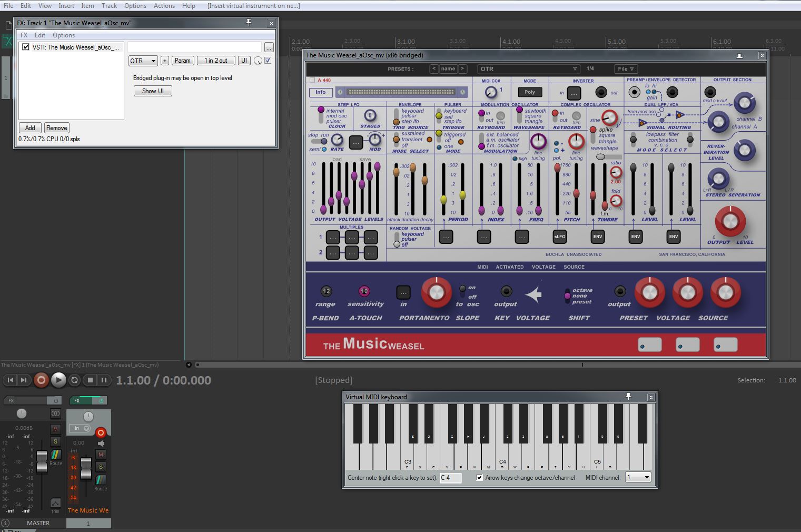Select previous preset arrow in Music Weasel
This screenshot has width=801, height=532.
[434, 68]
